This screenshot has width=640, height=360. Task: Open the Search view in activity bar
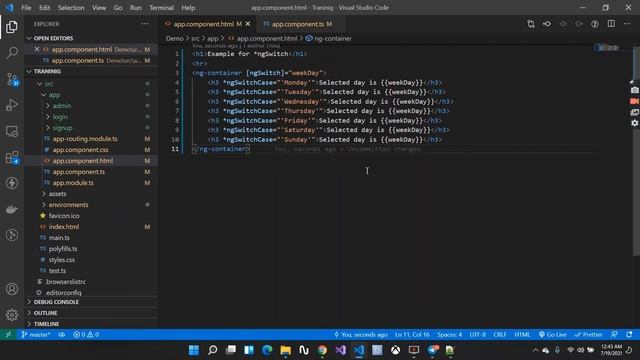click(x=12, y=53)
